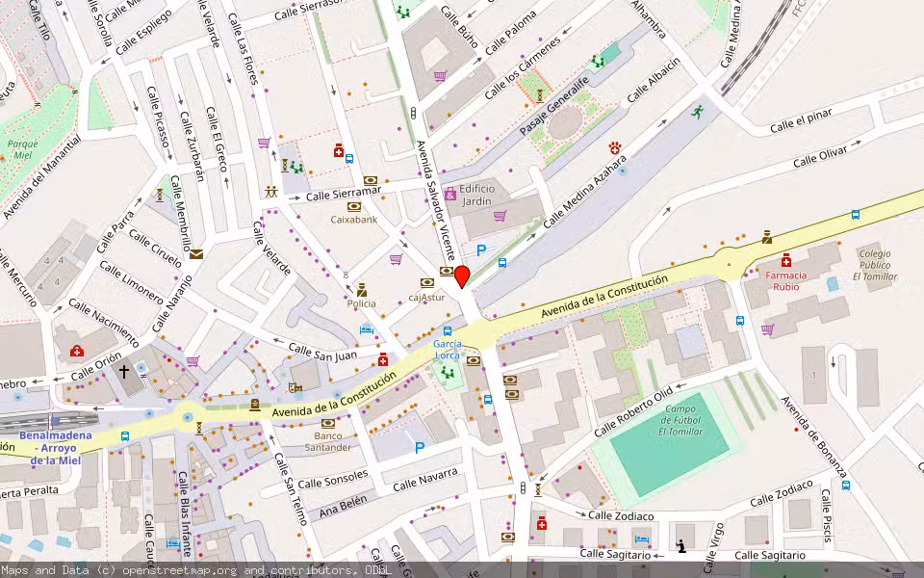
Task: Click the shopping cart icon beside Calle Las Flores
Action: (264, 143)
